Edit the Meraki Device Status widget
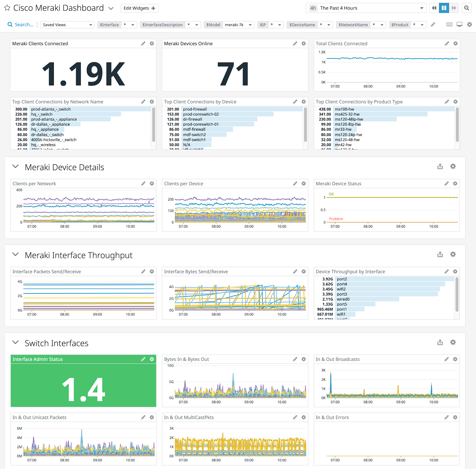The height and width of the screenshot is (469, 476). click(x=446, y=184)
